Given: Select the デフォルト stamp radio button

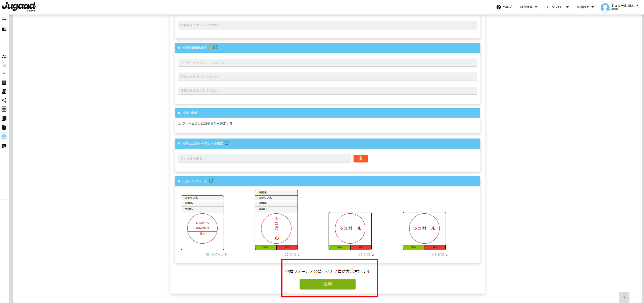Looking at the screenshot, I should [x=208, y=254].
